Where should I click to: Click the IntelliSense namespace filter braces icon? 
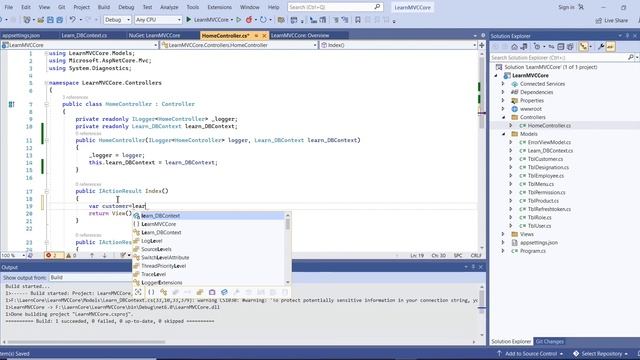[x=151, y=292]
